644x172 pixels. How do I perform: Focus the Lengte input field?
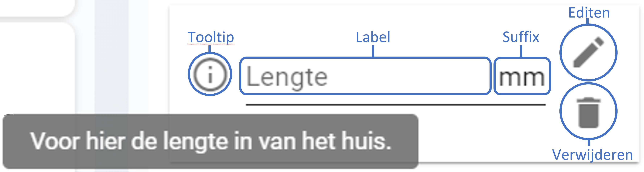[365, 76]
